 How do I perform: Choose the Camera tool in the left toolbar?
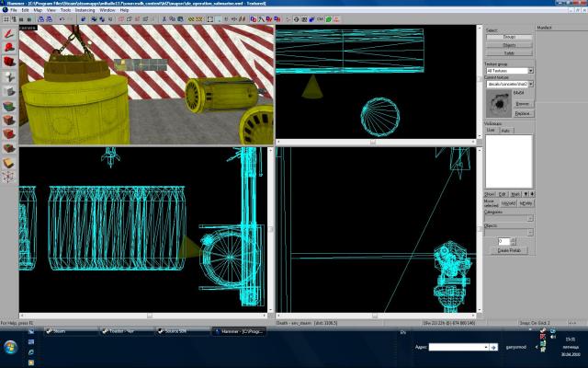click(8, 62)
